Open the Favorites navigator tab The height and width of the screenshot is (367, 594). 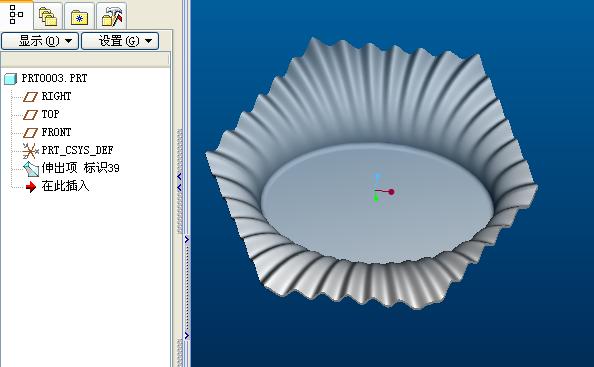[79, 16]
